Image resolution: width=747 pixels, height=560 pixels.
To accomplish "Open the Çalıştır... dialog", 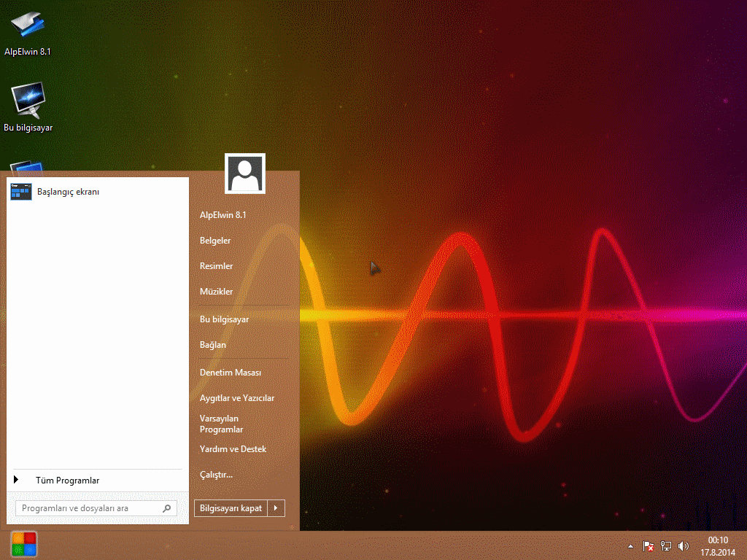I will [x=216, y=475].
